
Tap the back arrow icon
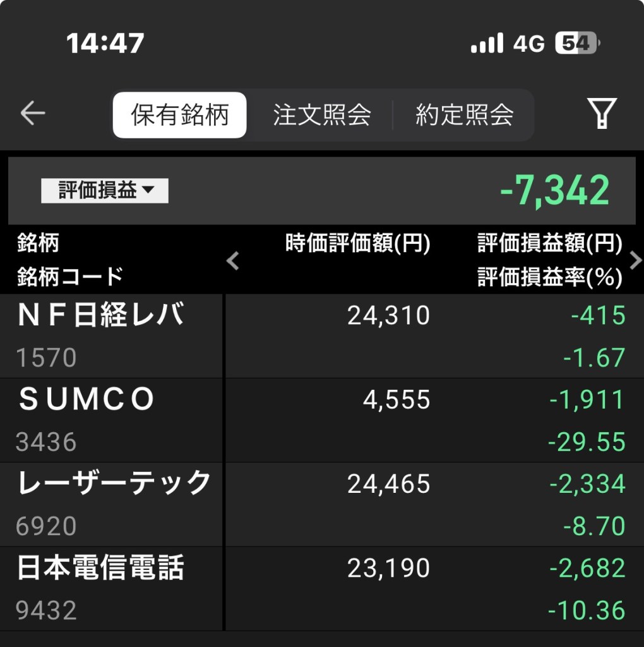tap(33, 114)
